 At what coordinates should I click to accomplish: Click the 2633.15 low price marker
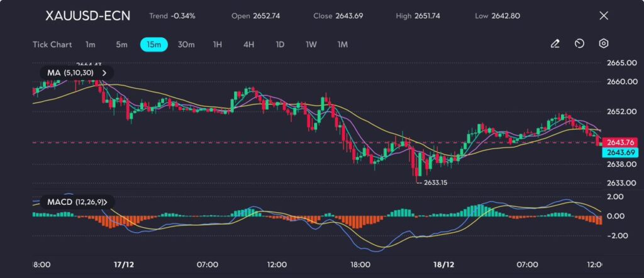click(434, 182)
